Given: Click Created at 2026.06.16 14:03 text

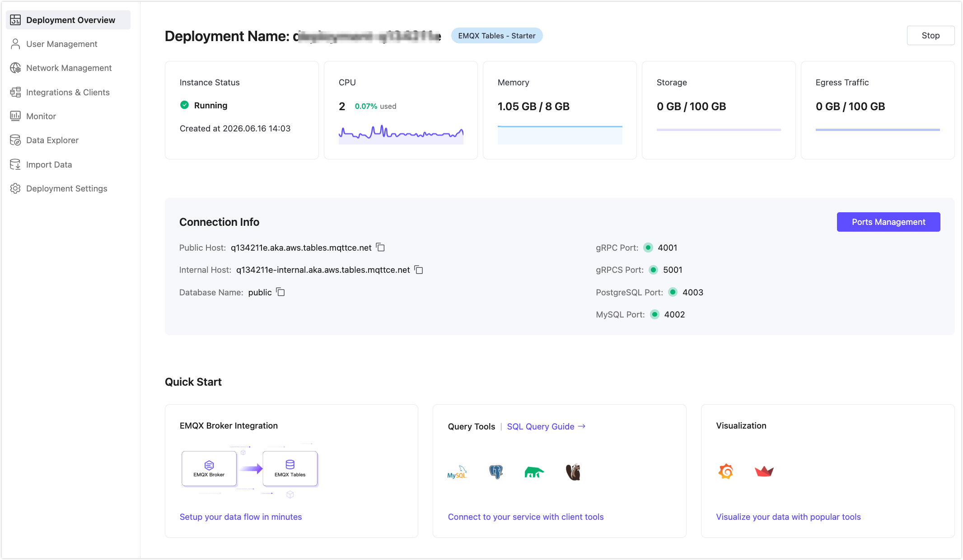Looking at the screenshot, I should [x=235, y=128].
